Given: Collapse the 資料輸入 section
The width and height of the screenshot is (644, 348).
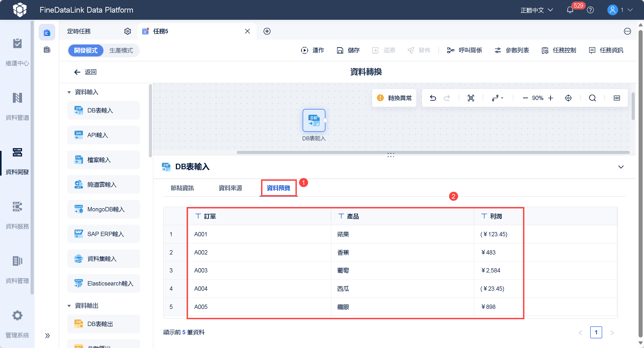Looking at the screenshot, I should [x=69, y=92].
